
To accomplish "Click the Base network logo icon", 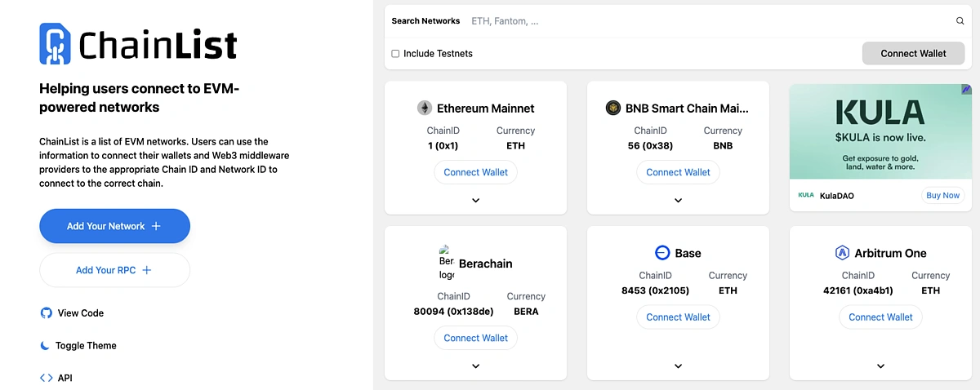I will tap(662, 253).
